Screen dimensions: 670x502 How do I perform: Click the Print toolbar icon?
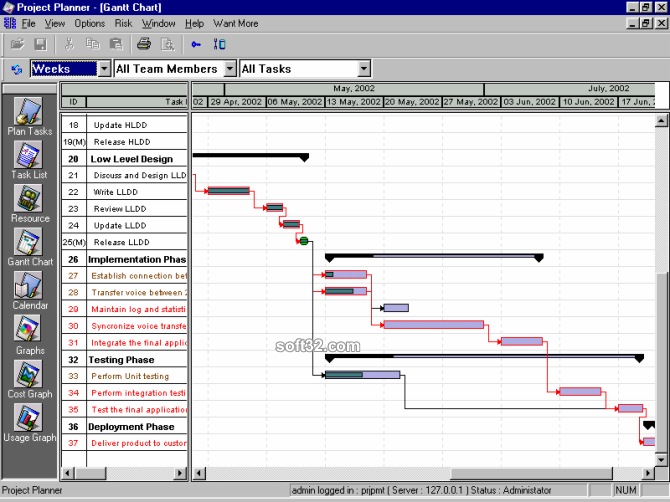(144, 44)
